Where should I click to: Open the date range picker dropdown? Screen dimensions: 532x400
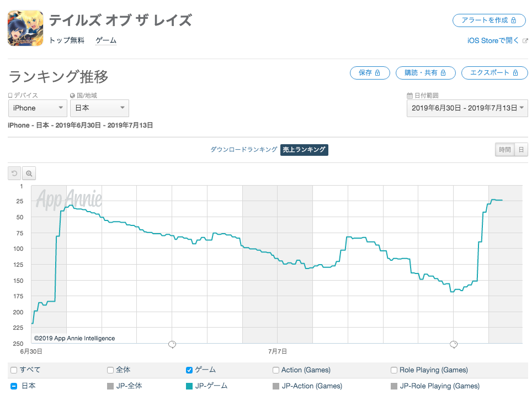click(x=467, y=108)
